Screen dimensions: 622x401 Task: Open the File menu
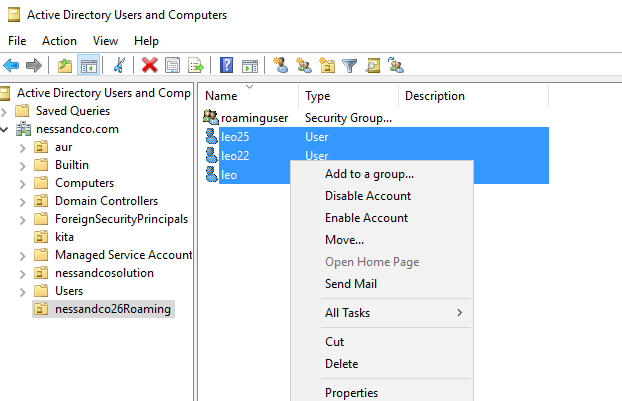17,41
